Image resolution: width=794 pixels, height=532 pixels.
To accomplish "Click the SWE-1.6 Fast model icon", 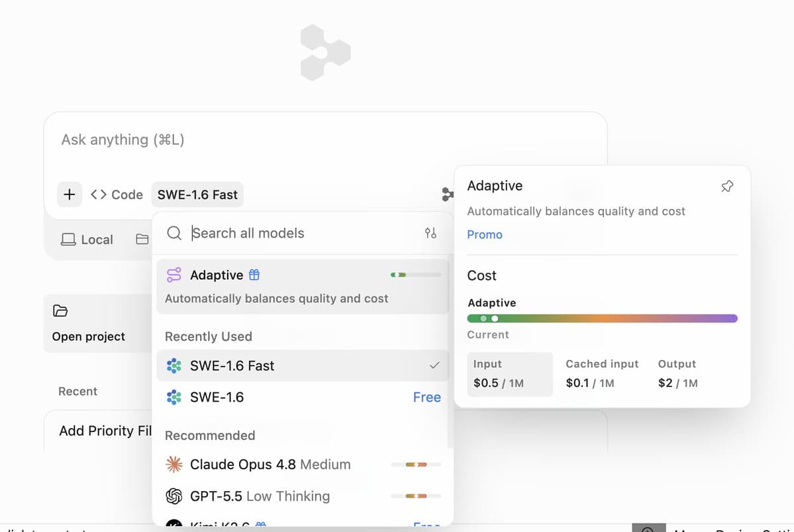I will pyautogui.click(x=174, y=365).
